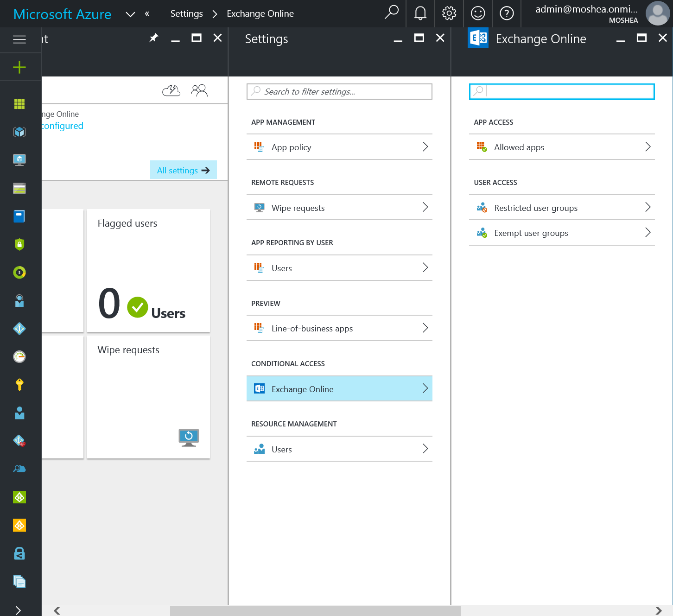
Task: Click the horizontal scrollbar thumb
Action: point(315,610)
